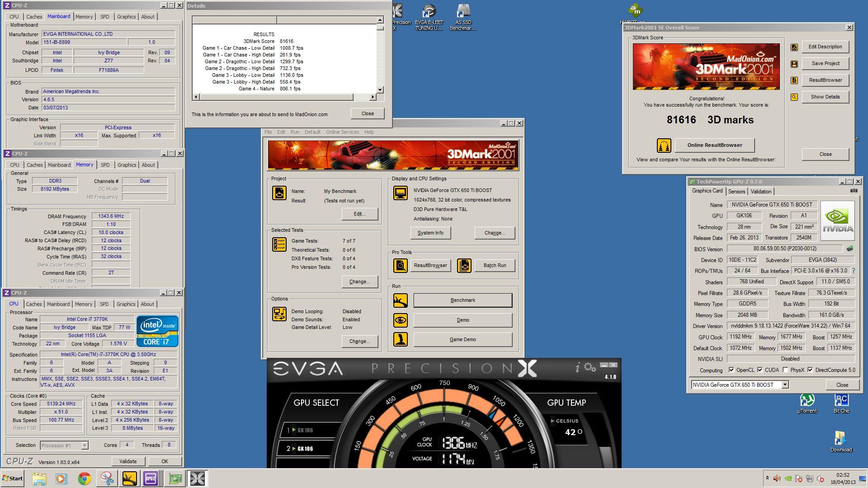Click the Options section icon in 3DMark
The width and height of the screenshot is (868, 488).
[x=279, y=314]
